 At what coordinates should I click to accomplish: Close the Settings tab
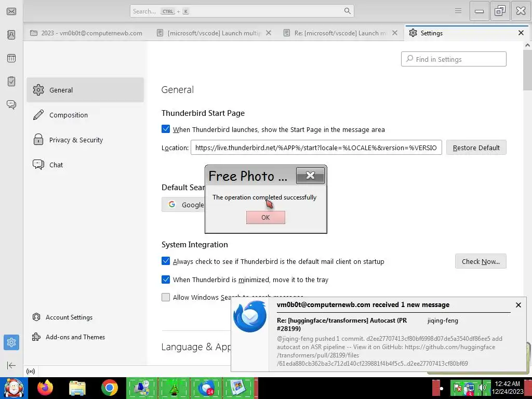[x=521, y=33]
